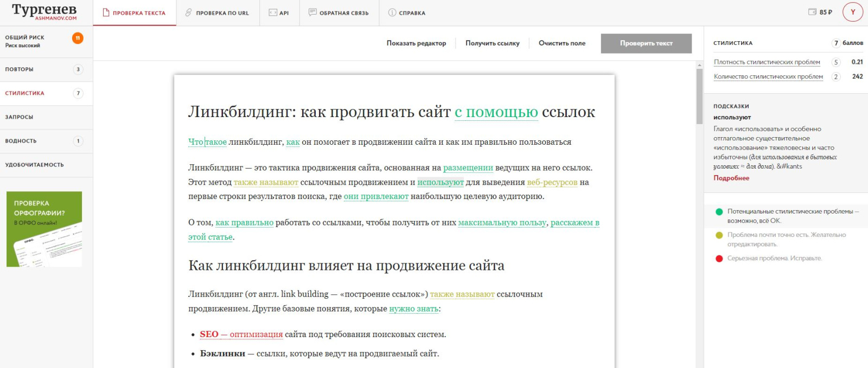Open the Проверка текста tab
868x368 pixels.
coord(135,13)
